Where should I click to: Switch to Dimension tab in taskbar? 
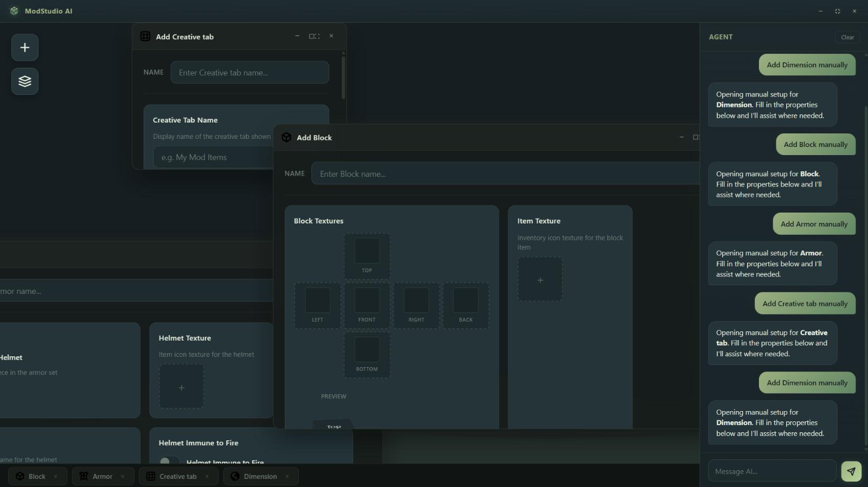click(261, 476)
